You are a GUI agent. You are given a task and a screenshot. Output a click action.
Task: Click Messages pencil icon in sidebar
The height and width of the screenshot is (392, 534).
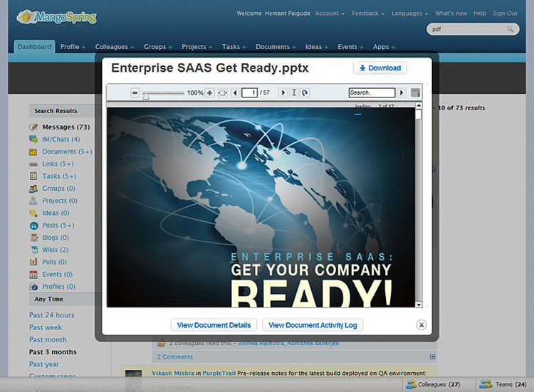[33, 127]
